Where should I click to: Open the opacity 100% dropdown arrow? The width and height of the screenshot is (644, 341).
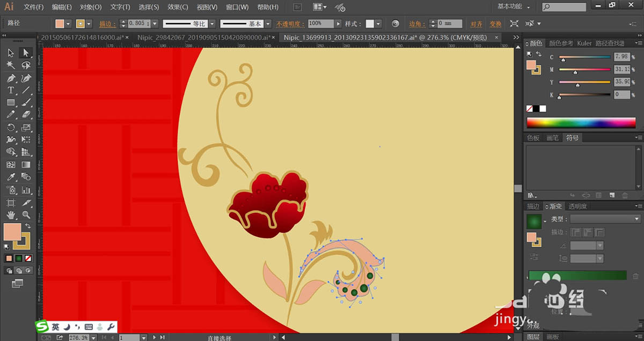pyautogui.click(x=338, y=24)
